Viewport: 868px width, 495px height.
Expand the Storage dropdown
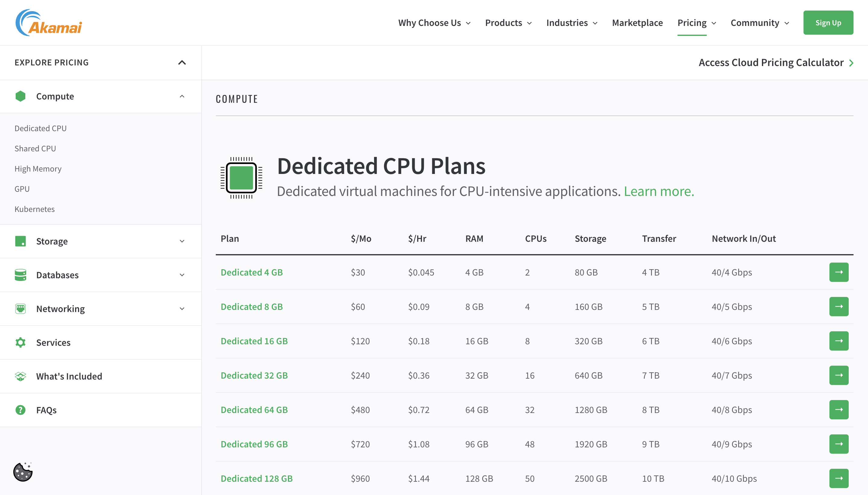coord(101,241)
